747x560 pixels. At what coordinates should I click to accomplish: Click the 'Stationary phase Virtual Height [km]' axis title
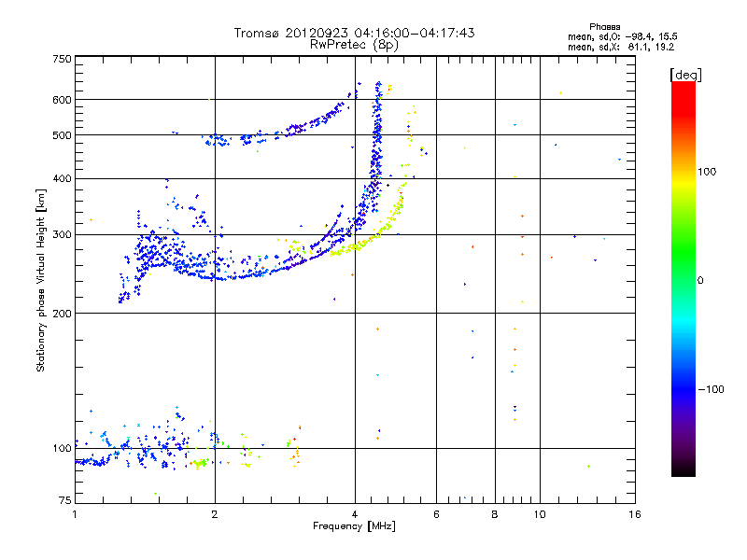point(40,281)
